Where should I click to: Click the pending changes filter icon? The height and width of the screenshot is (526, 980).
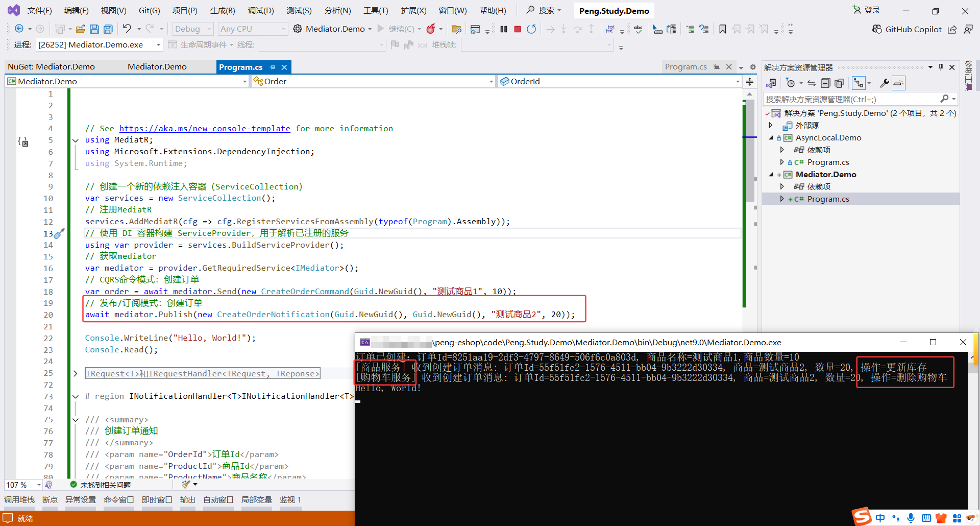[791, 83]
